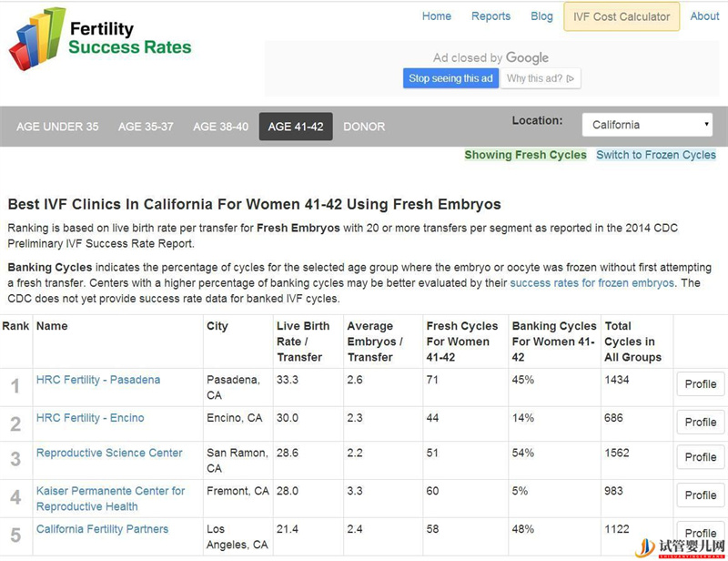Switch to the Age 38-40 tab

pyautogui.click(x=220, y=127)
